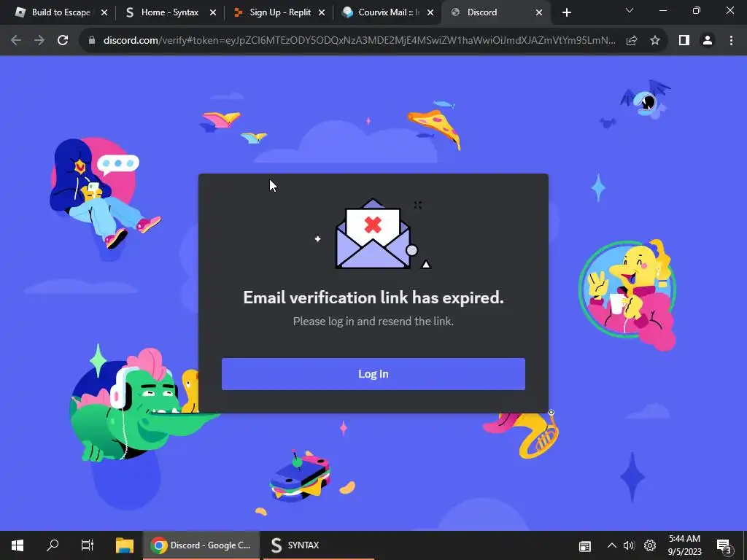Open Task View on the taskbar
Viewport: 747px width, 560px height.
pyautogui.click(x=88, y=545)
